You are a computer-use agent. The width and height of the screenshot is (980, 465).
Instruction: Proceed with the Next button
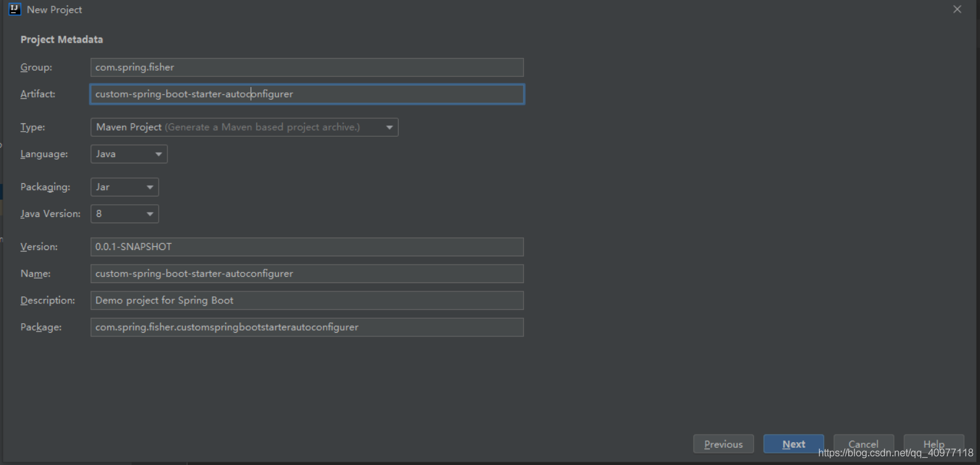pyautogui.click(x=793, y=444)
